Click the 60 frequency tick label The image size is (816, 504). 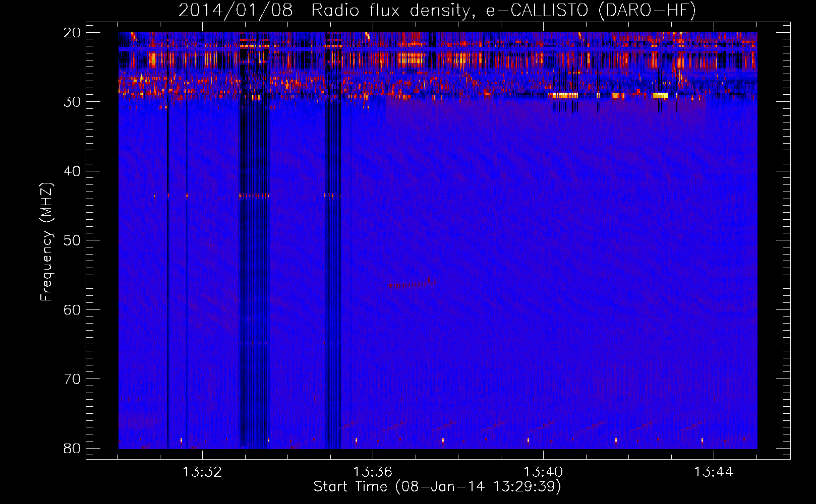coord(72,309)
